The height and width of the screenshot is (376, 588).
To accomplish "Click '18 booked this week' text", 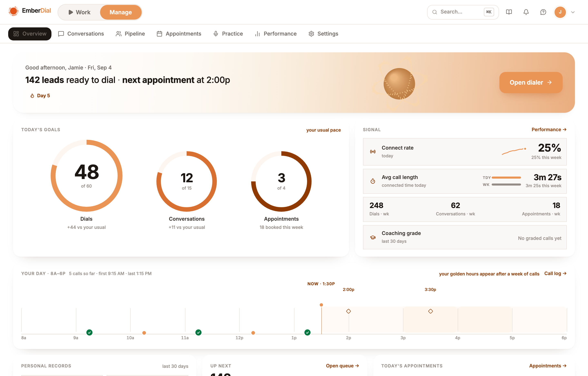I will tap(281, 227).
